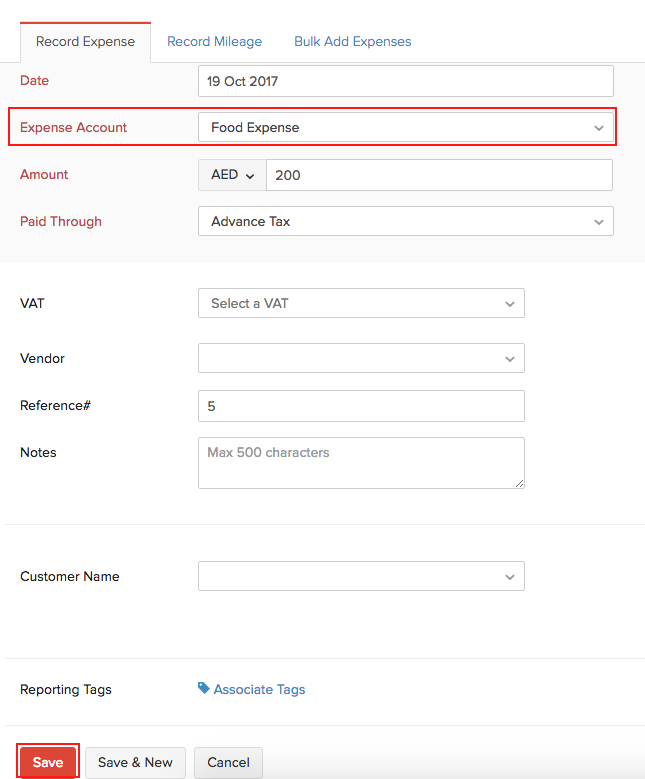Switch to the Record Mileage tab
This screenshot has height=779, width=645.
[214, 41]
